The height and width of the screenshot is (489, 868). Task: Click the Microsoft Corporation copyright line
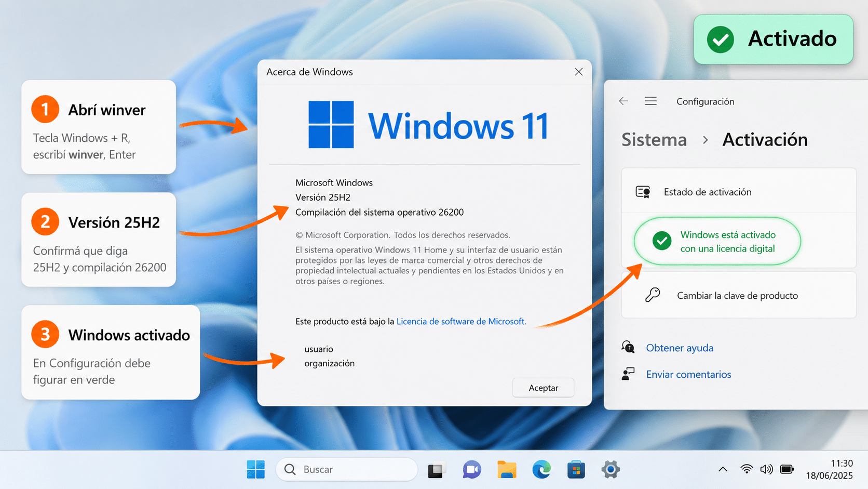coord(403,235)
